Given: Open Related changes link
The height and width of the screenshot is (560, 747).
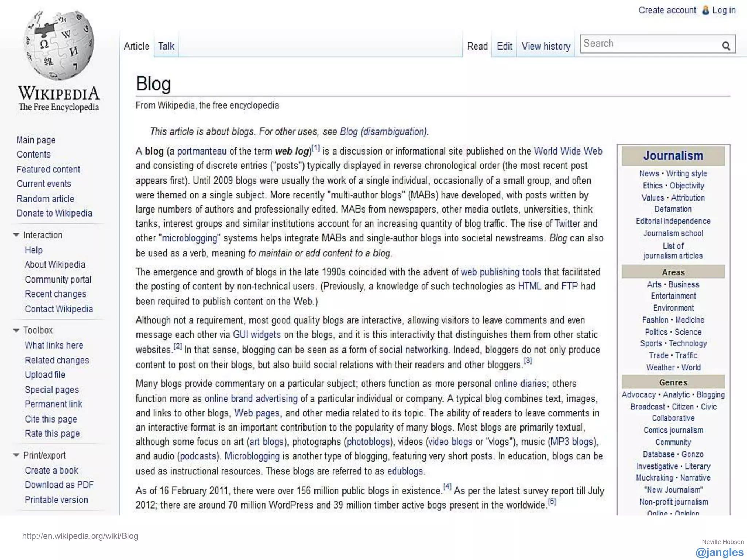Looking at the screenshot, I should tap(57, 360).
